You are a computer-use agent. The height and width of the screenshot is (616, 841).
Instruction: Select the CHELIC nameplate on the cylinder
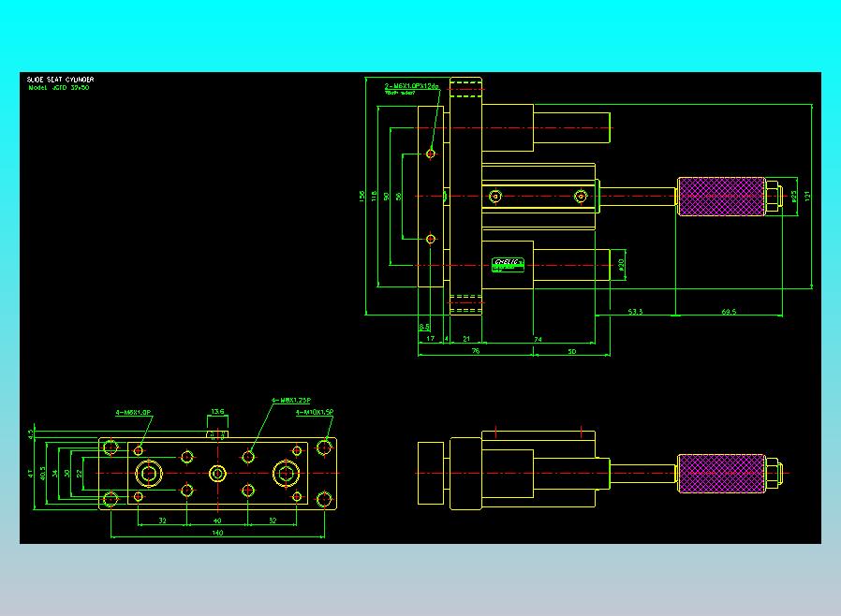(508, 265)
